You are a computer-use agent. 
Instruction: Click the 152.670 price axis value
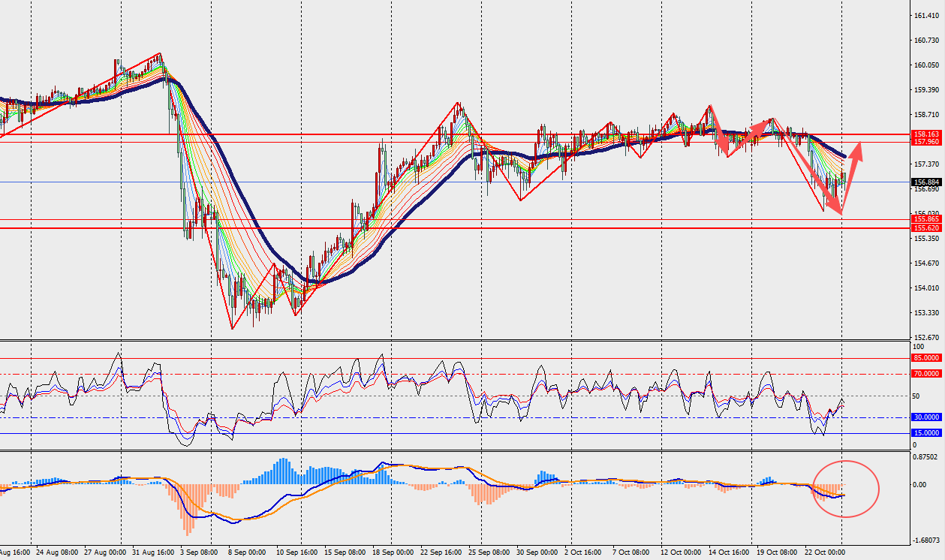coord(925,337)
